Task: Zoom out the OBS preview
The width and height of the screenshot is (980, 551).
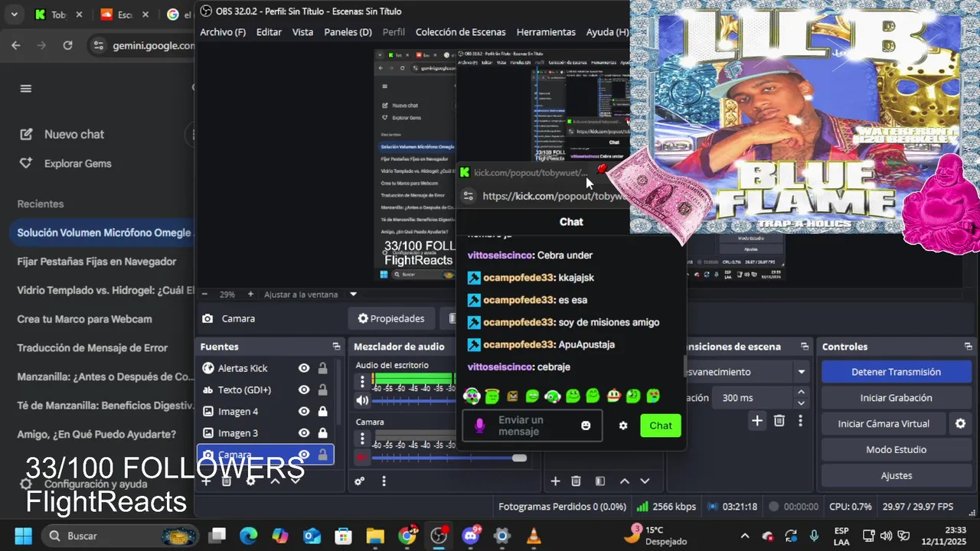Action: pos(204,294)
